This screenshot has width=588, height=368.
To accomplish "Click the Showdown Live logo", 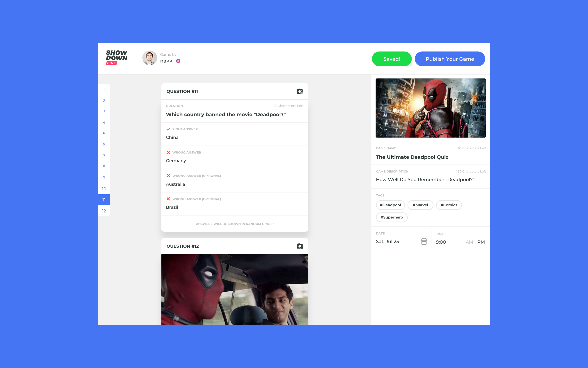I will (116, 58).
